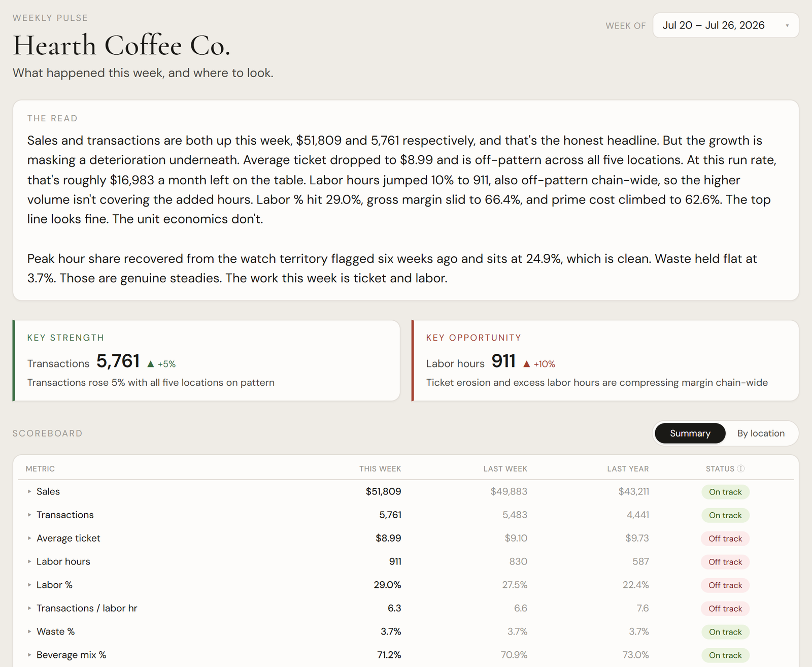The width and height of the screenshot is (812, 667).
Task: Click the Last Year column header
Action: [628, 469]
